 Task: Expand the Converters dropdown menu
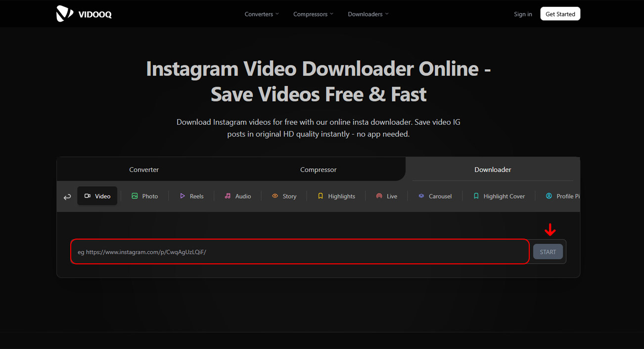[x=262, y=14]
